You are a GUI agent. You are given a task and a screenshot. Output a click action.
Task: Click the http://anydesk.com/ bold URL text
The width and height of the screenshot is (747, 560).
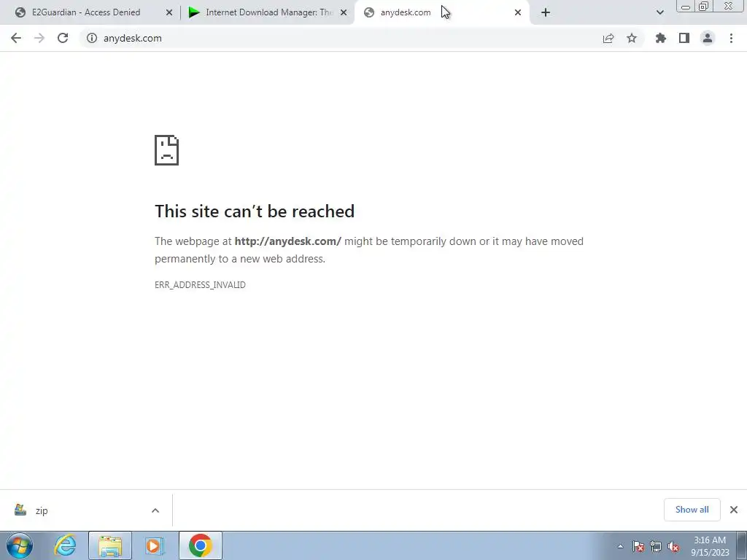coord(287,241)
